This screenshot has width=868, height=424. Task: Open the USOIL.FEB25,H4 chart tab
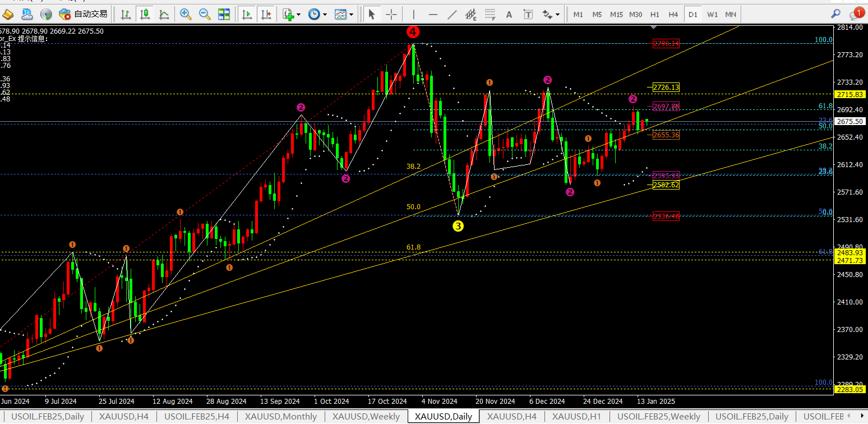[197, 417]
